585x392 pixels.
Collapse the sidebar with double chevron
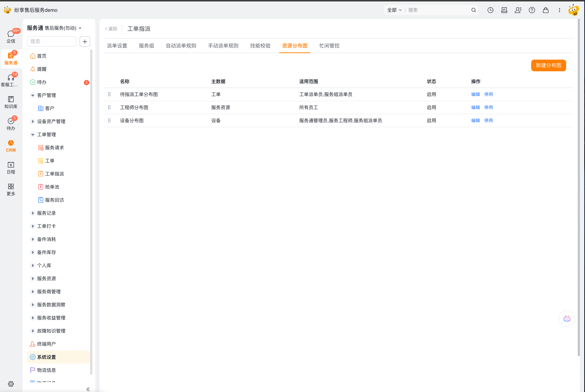[88, 389]
